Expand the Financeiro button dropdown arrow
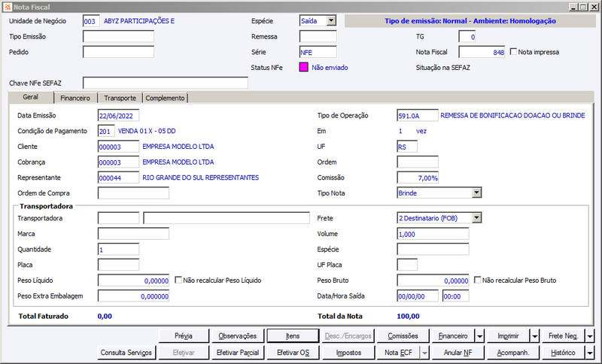 click(480, 336)
